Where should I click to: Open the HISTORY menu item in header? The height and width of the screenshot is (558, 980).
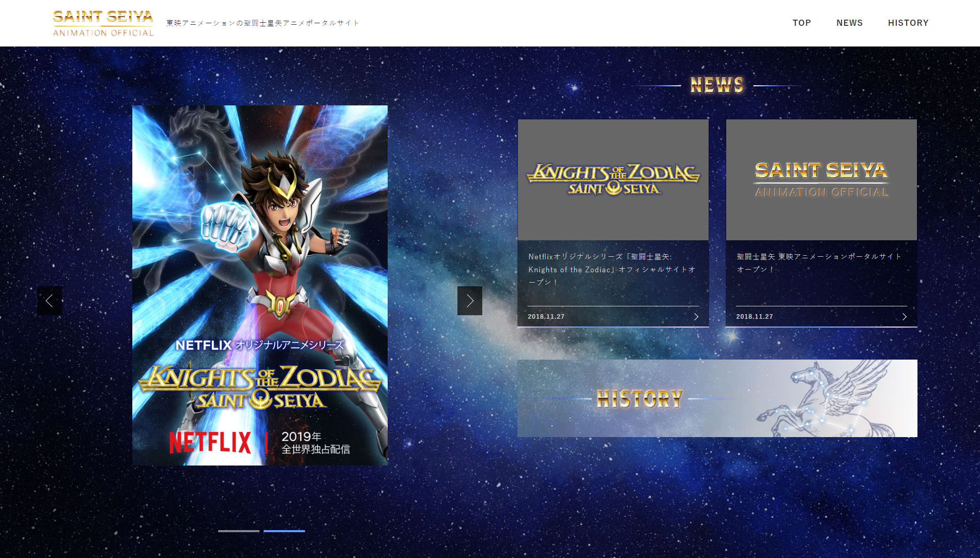pos(908,23)
